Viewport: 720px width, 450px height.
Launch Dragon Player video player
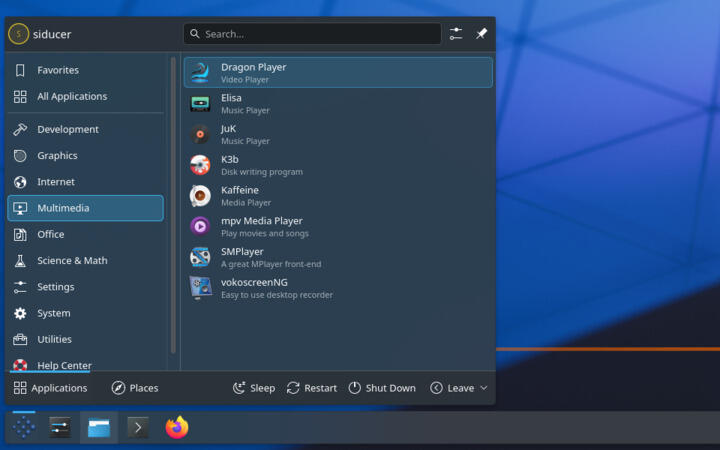point(338,73)
